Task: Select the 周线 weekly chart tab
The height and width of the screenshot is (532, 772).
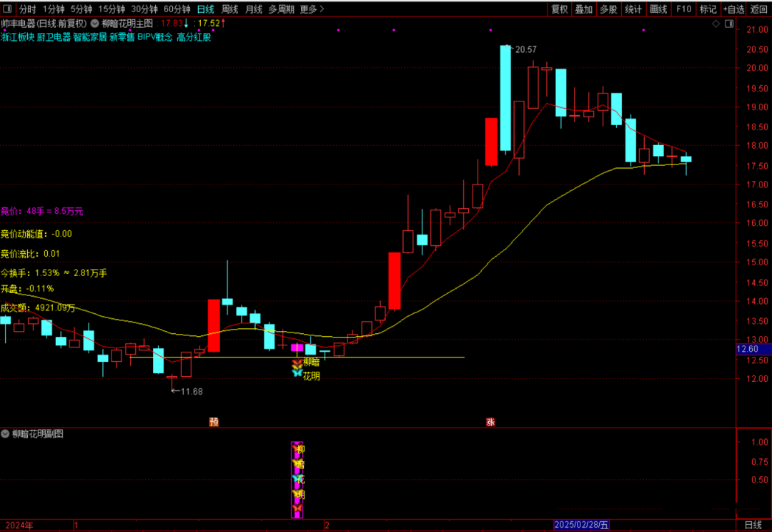Action: (229, 9)
